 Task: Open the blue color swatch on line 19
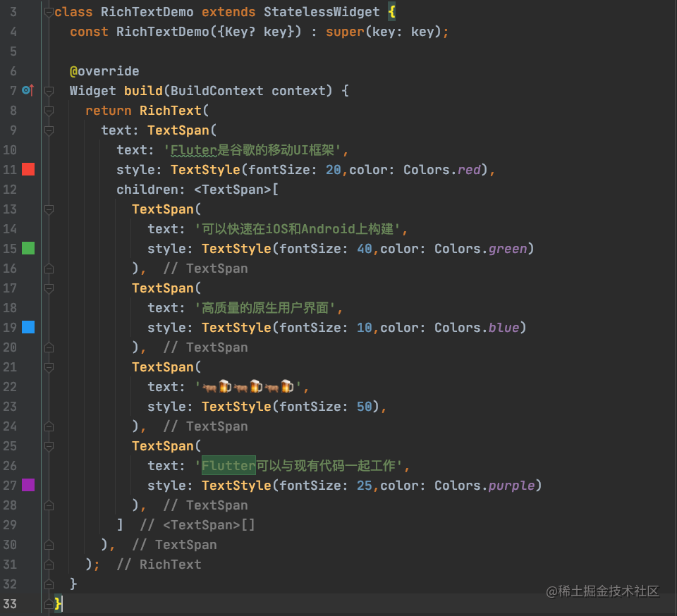pyautogui.click(x=28, y=327)
